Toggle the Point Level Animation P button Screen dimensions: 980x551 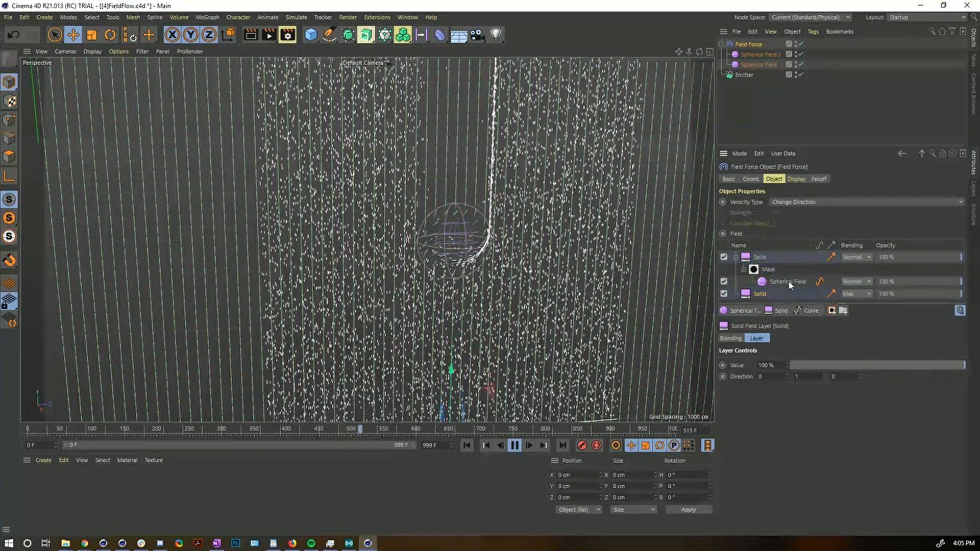674,445
